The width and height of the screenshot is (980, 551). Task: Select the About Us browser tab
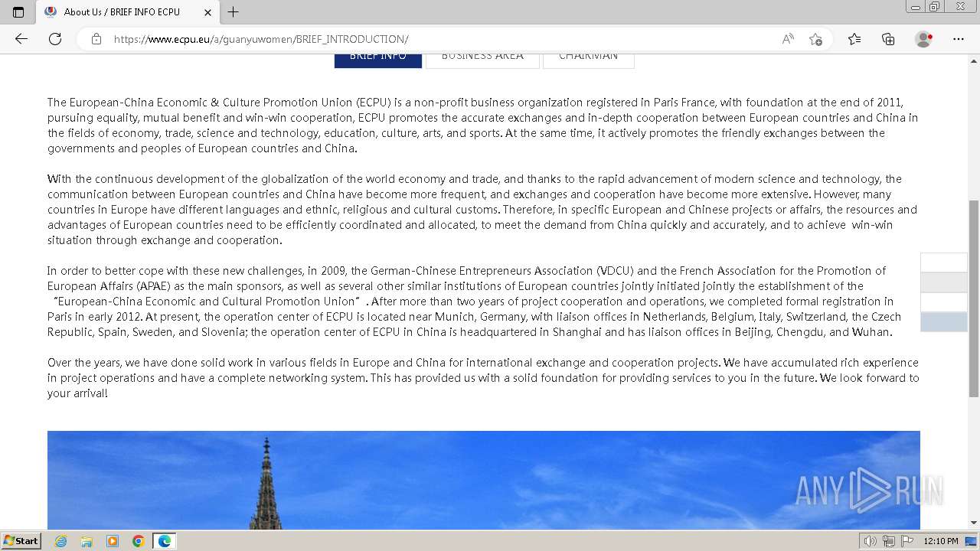click(127, 12)
